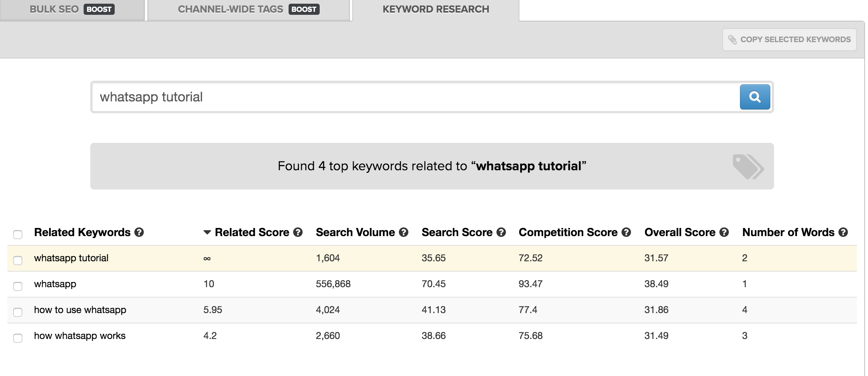Click Overall Score question mark icon
This screenshot has width=868, height=376.
[x=724, y=232]
